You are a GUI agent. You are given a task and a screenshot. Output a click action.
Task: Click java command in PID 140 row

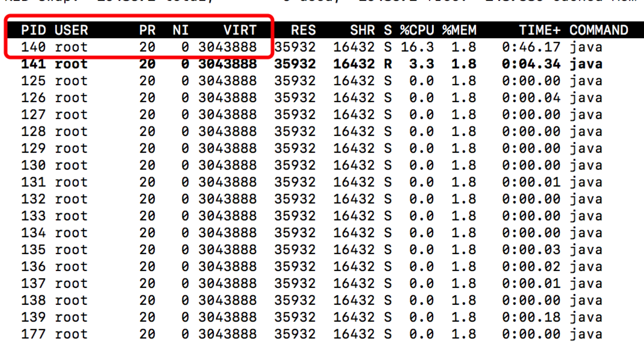click(586, 47)
